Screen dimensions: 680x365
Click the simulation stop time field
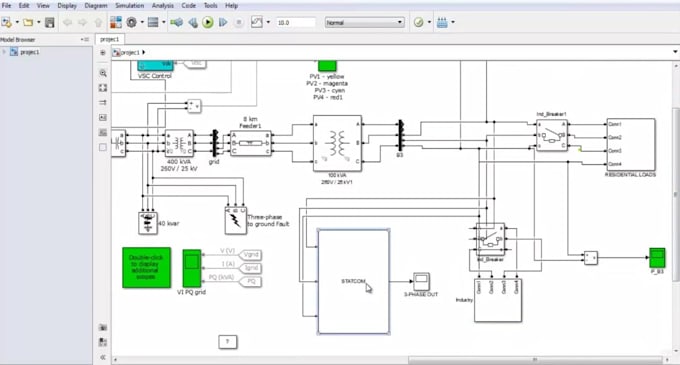(296, 23)
